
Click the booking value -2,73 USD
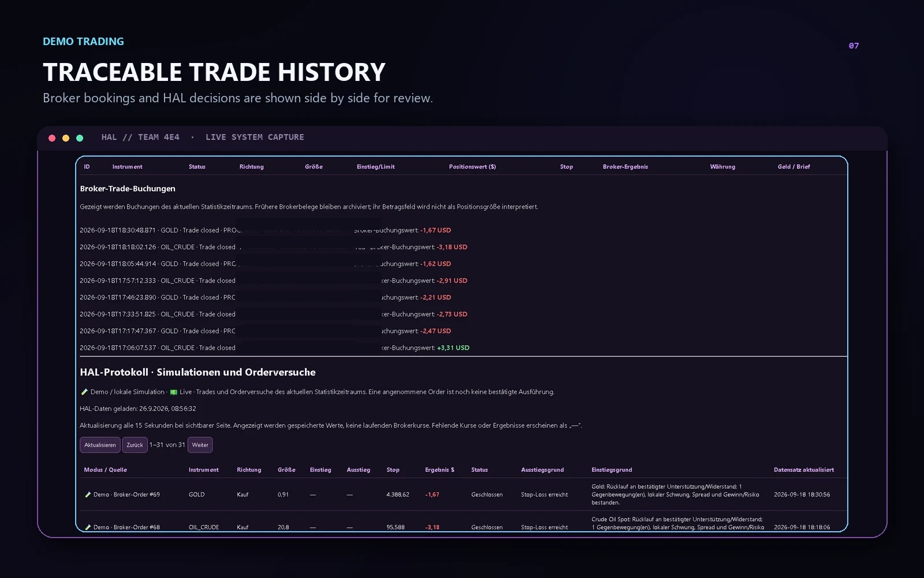(452, 314)
